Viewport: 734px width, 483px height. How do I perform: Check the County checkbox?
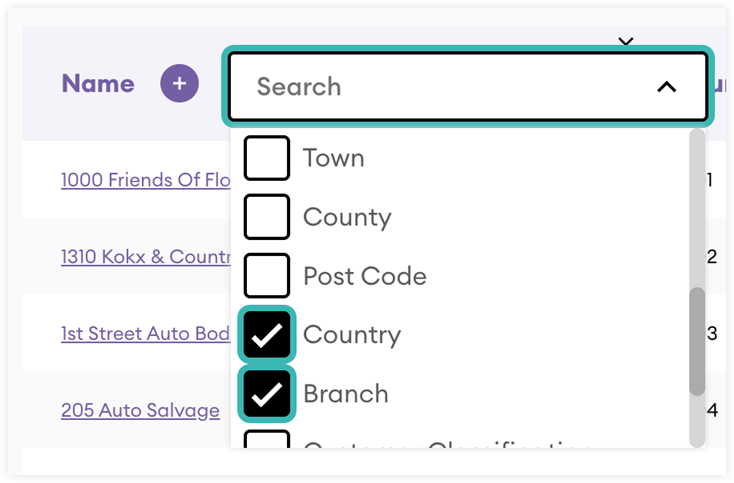click(x=267, y=217)
